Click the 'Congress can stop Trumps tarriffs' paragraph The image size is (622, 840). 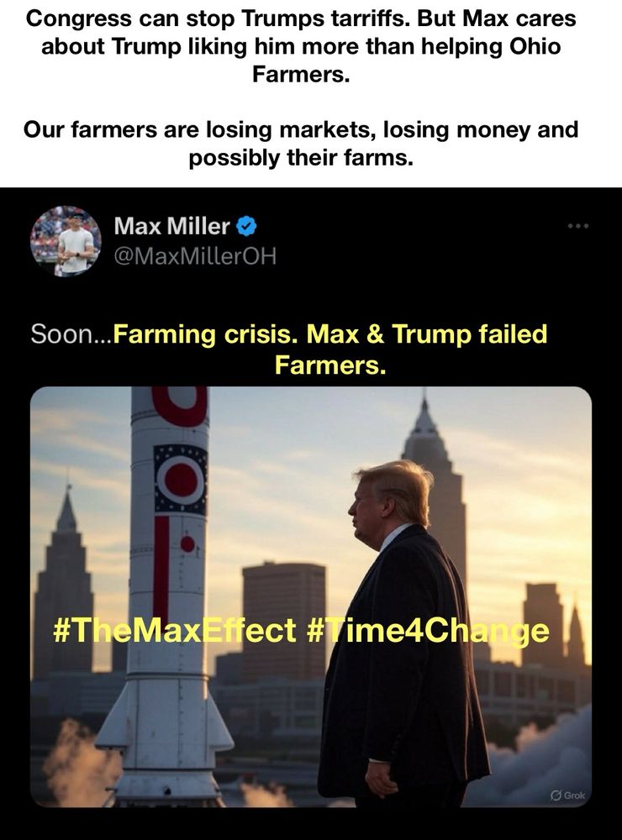[301, 46]
